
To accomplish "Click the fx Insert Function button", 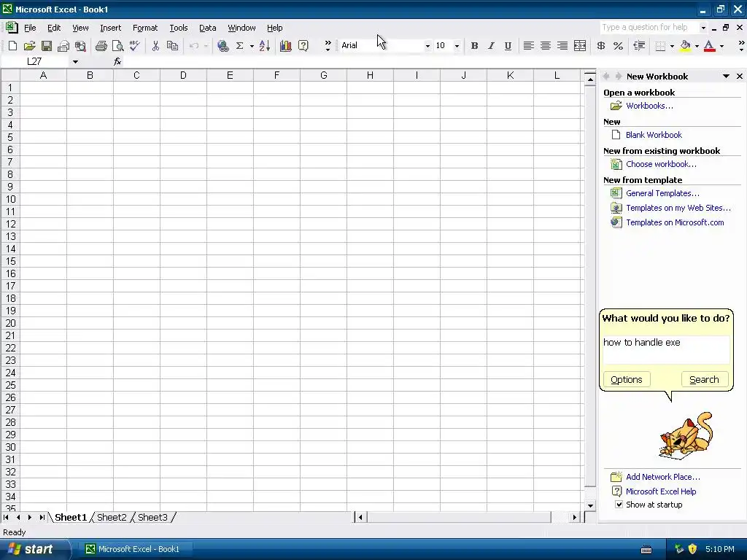I will pyautogui.click(x=117, y=61).
